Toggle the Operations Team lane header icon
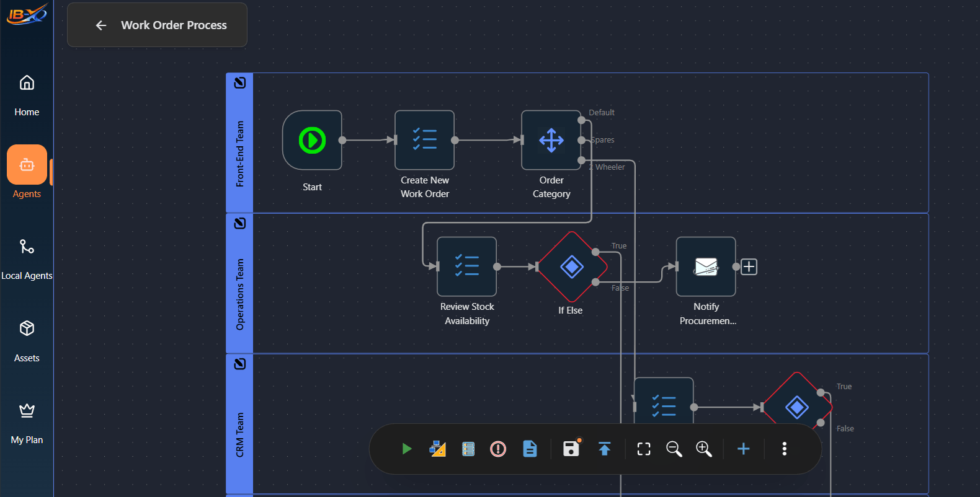This screenshot has width=980, height=497. (x=240, y=223)
